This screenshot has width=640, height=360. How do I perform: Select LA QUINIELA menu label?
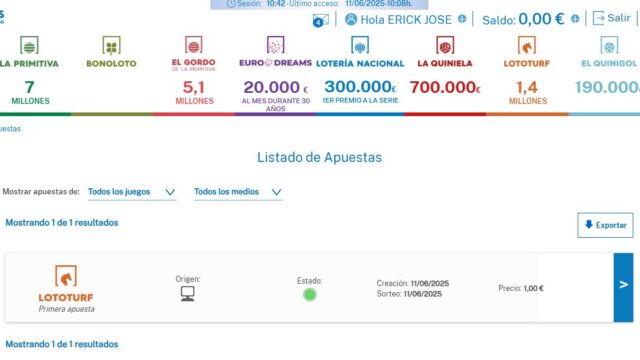pos(445,63)
